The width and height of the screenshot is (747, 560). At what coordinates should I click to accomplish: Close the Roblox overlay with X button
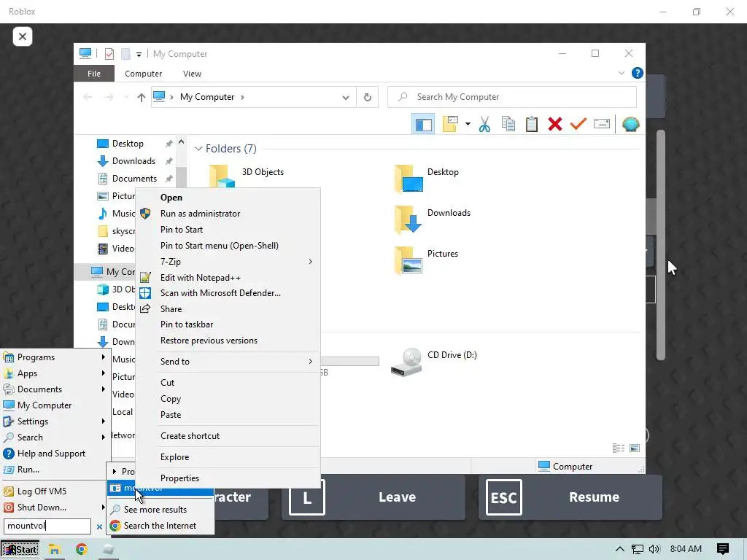[23, 36]
